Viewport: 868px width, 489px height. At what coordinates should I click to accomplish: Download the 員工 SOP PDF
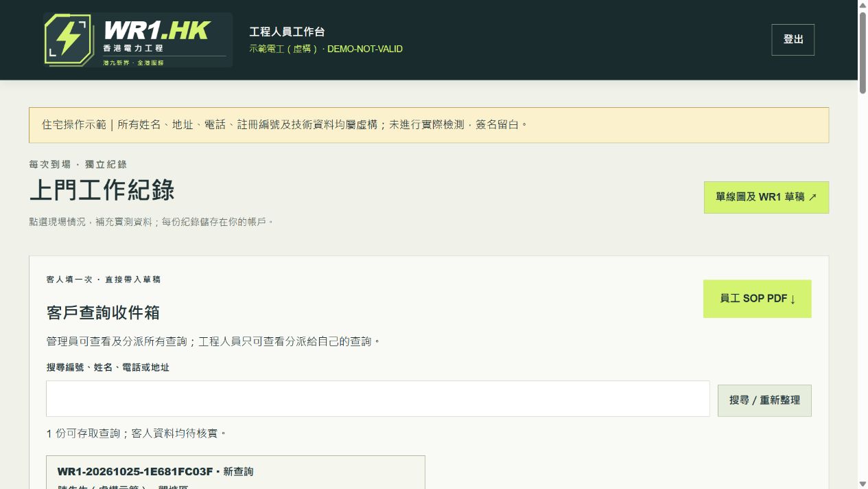(x=757, y=299)
